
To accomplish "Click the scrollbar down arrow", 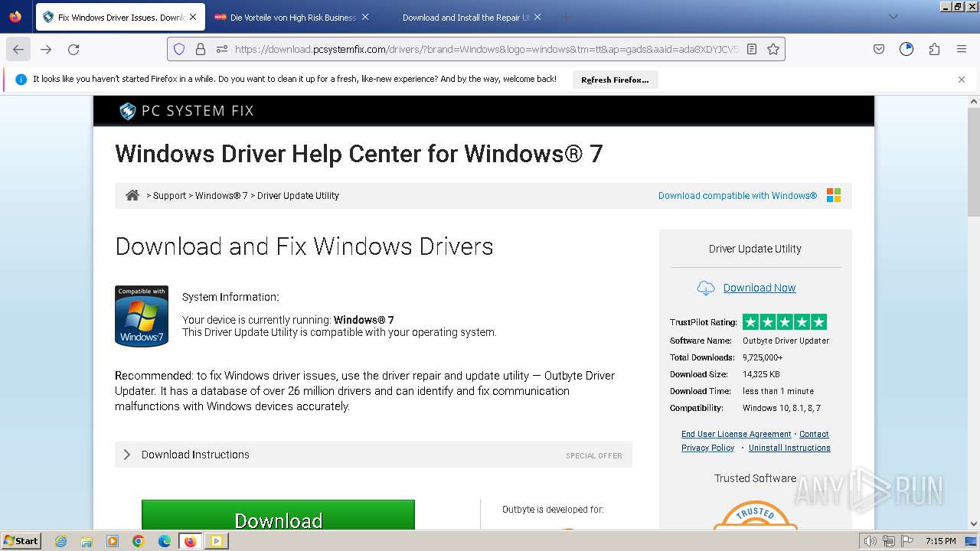I will [974, 524].
